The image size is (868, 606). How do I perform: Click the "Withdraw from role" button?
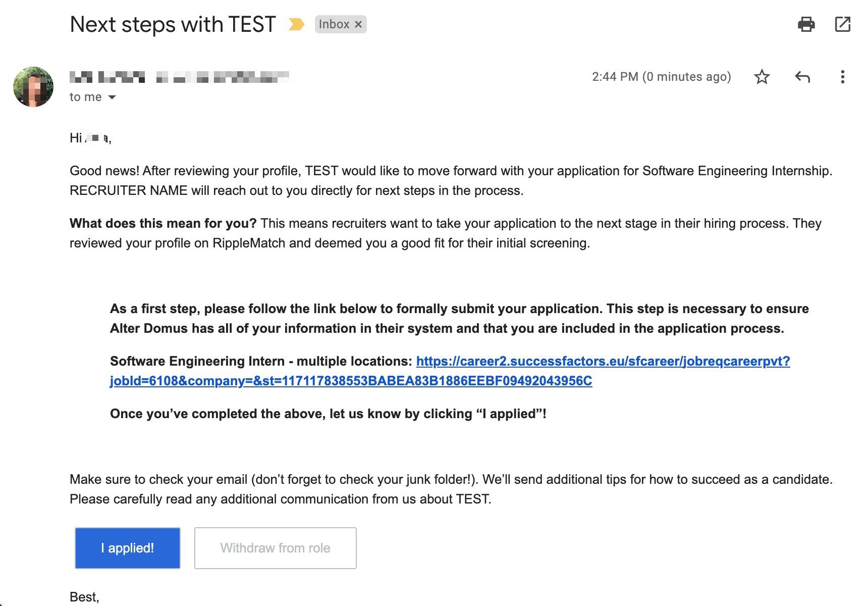tap(275, 548)
